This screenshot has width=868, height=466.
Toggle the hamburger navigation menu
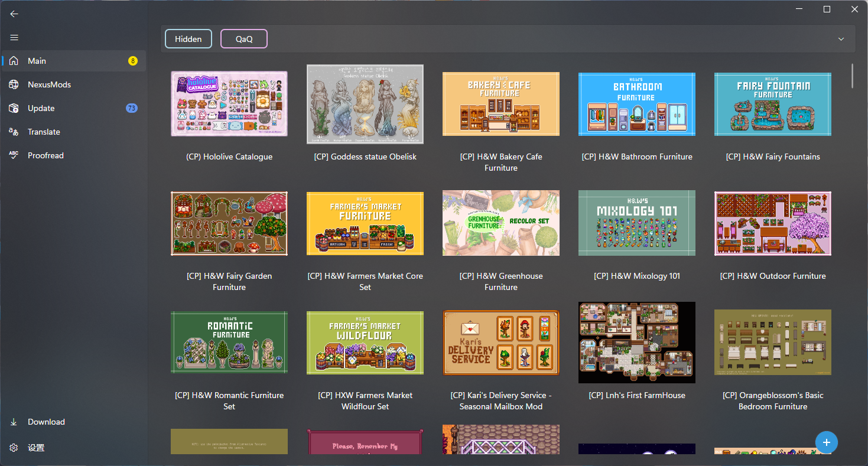14,38
